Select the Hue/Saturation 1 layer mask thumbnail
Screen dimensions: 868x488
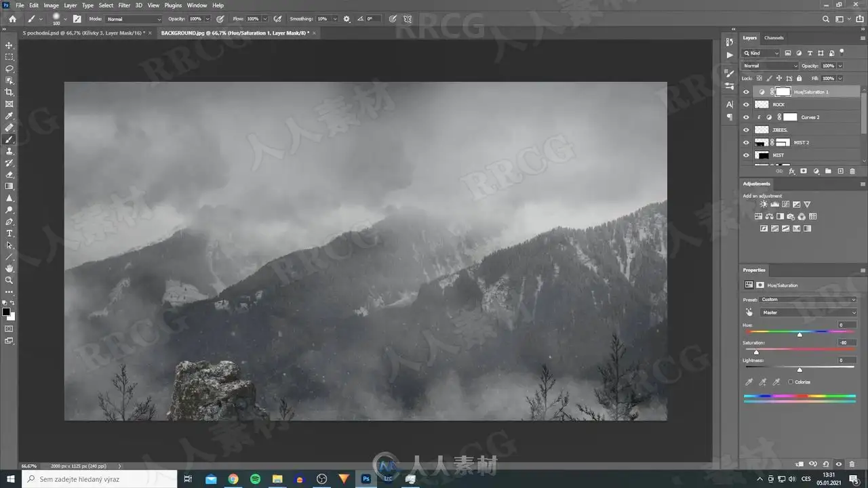pyautogui.click(x=783, y=91)
